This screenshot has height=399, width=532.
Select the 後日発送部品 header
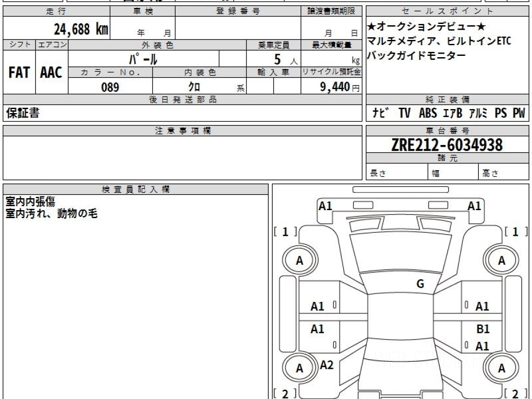(183, 100)
